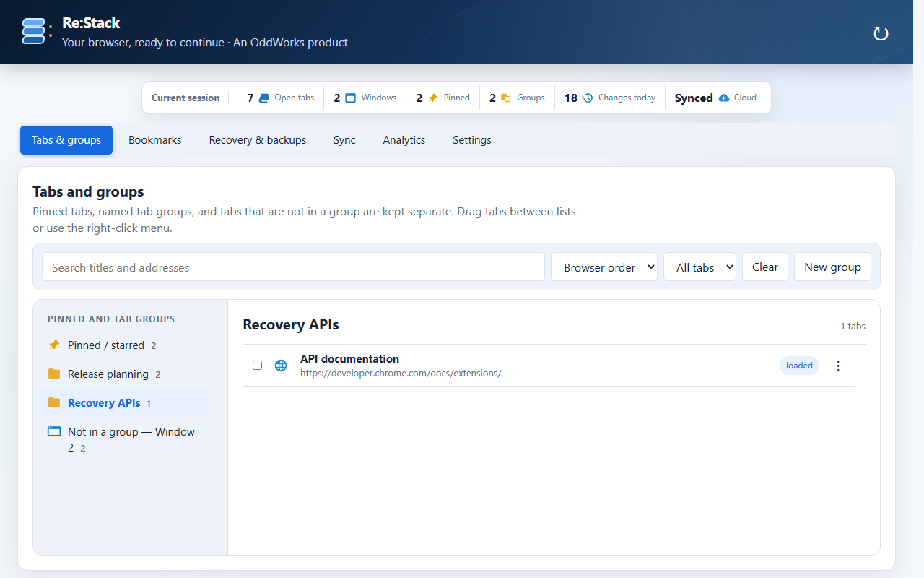Click the 18 changes today number

[x=571, y=98]
